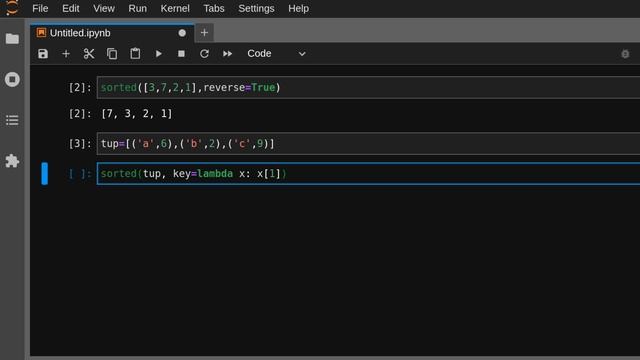Click in the tup= list definition cell
640x360 pixels.
click(x=368, y=143)
